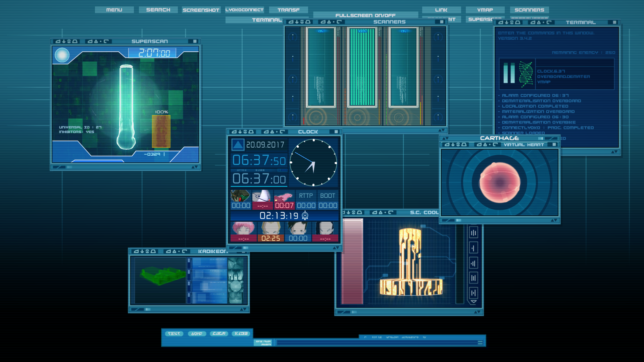Click the tower countdown icon beside 02:13:19
This screenshot has width=644, height=362.
305,215
